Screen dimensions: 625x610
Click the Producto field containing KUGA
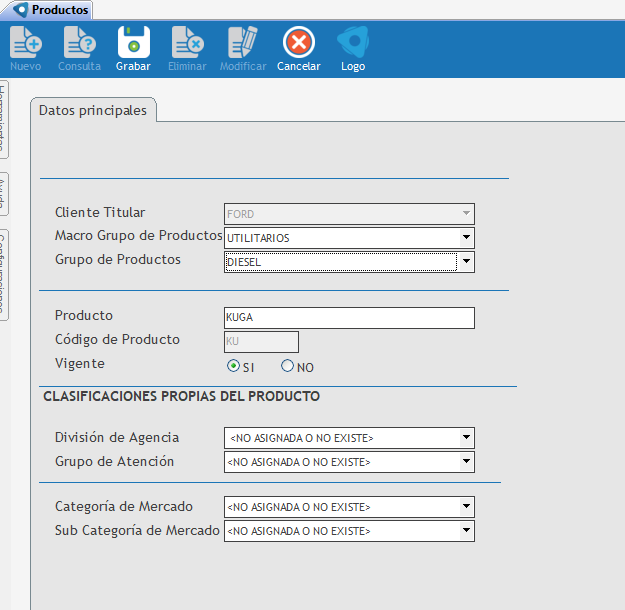pyautogui.click(x=349, y=318)
